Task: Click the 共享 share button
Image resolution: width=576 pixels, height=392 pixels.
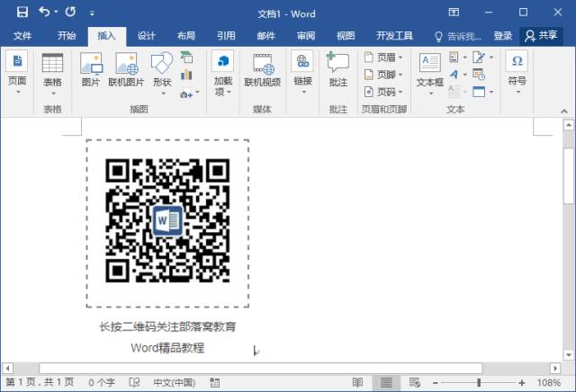Action: click(x=542, y=36)
